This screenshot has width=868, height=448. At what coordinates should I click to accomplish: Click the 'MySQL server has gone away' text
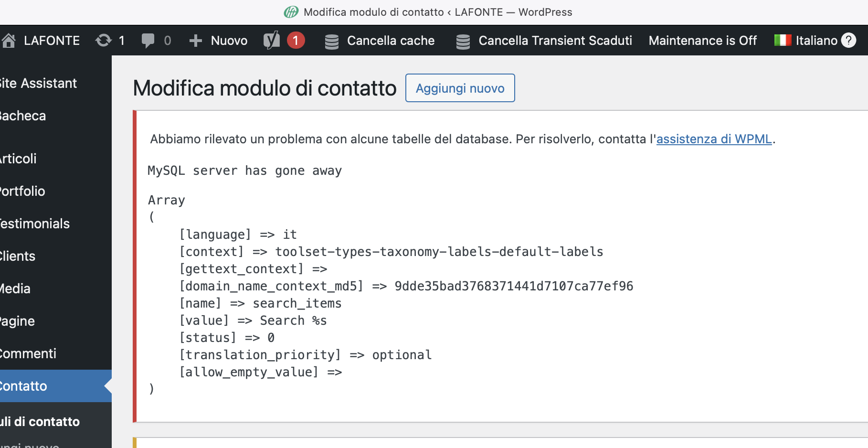[244, 171]
